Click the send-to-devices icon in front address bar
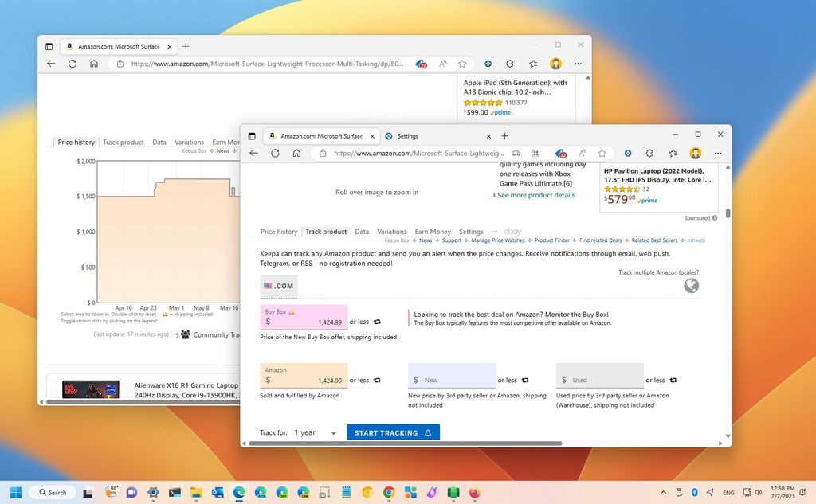This screenshot has width=816, height=504. click(x=516, y=153)
